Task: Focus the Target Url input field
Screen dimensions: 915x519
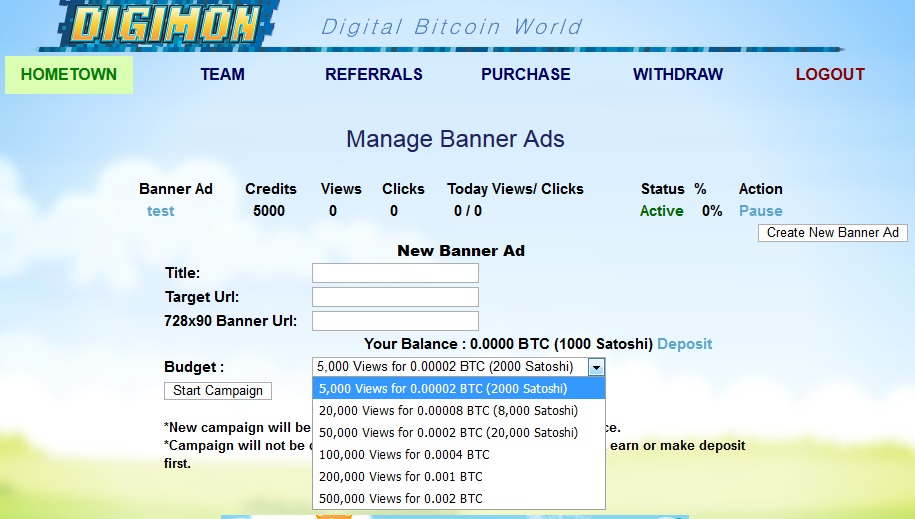Action: [395, 297]
